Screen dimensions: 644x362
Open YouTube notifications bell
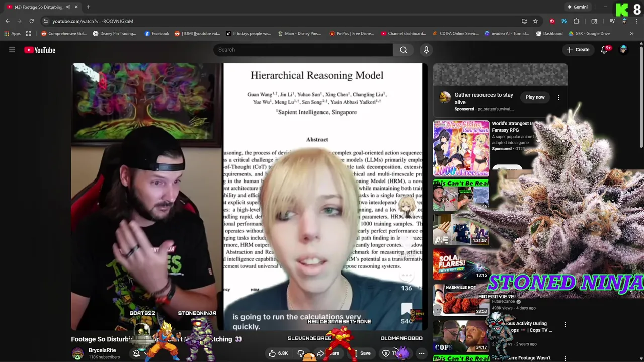(x=604, y=50)
